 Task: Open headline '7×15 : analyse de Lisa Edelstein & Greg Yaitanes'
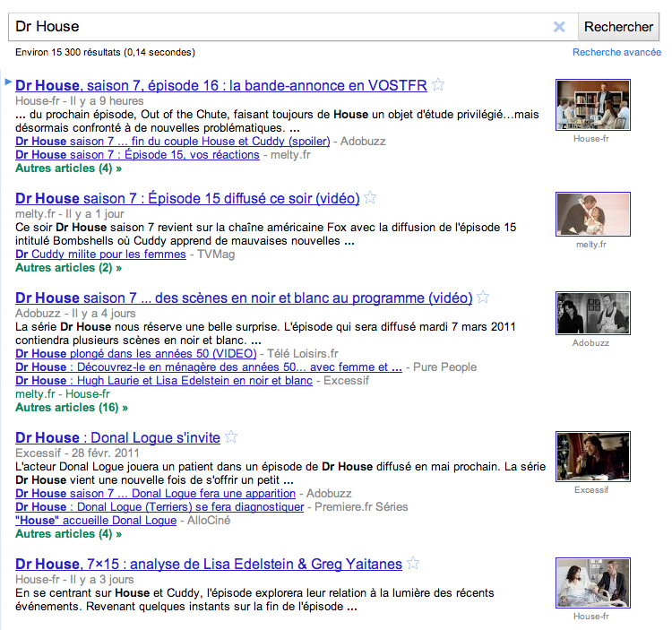click(209, 564)
